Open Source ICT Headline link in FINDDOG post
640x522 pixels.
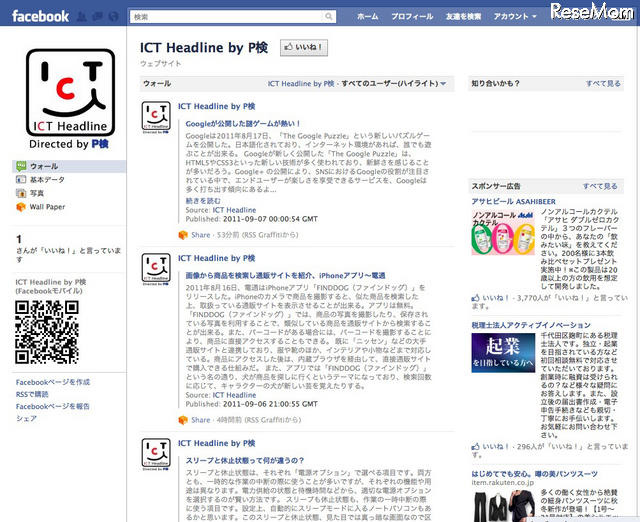tap(234, 395)
